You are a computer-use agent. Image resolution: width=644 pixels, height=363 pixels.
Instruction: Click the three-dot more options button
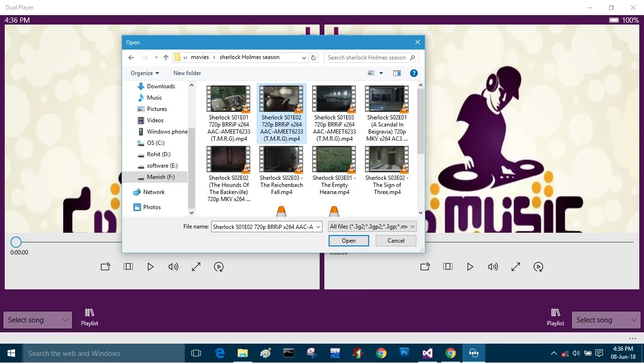(633, 338)
